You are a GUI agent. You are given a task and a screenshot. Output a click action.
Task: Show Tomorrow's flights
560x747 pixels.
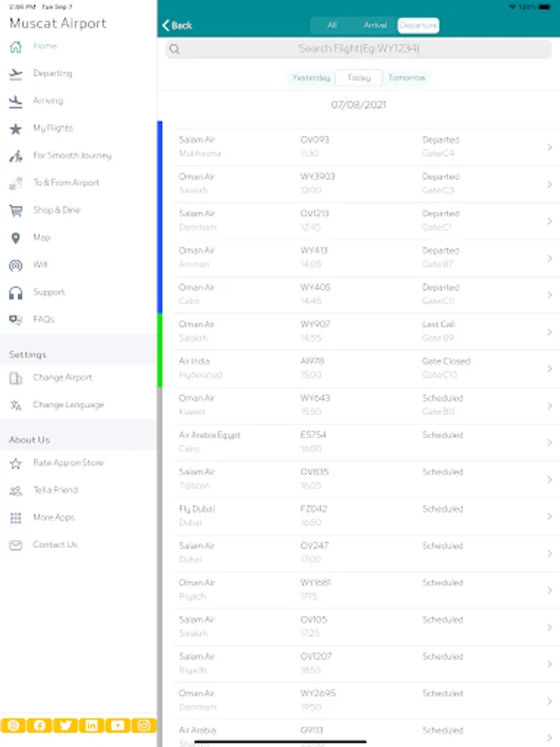(407, 78)
